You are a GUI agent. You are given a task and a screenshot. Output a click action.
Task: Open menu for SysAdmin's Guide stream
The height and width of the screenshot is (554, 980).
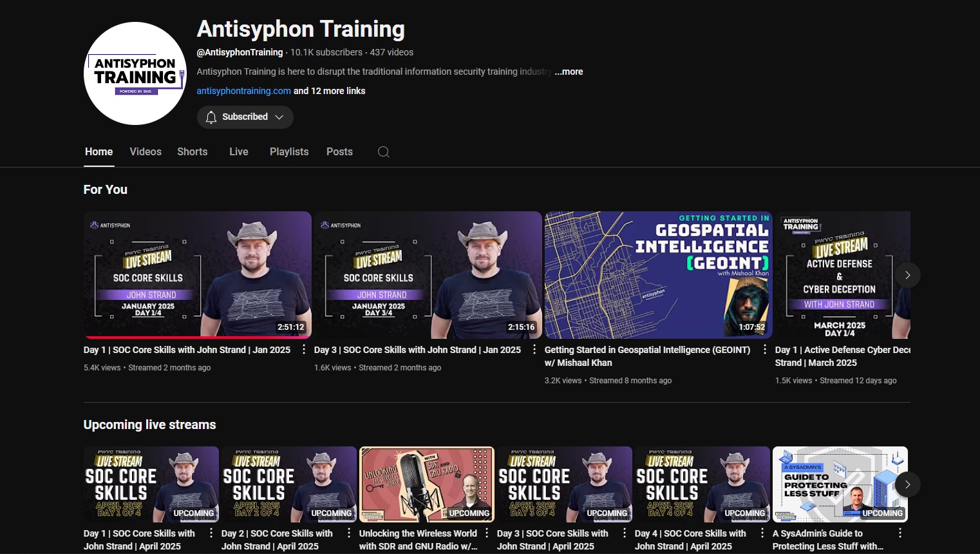click(900, 533)
